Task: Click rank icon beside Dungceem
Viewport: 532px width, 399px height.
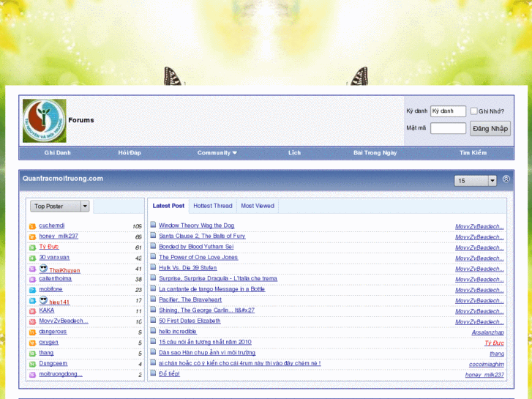Action: pyautogui.click(x=33, y=364)
